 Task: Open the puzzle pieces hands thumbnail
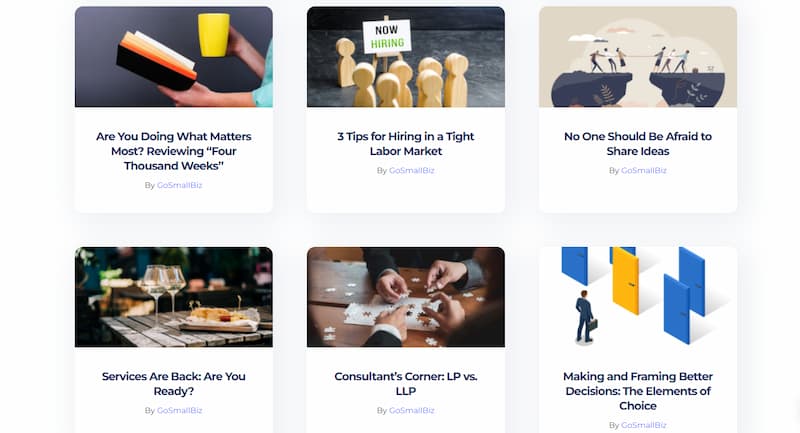(x=406, y=297)
